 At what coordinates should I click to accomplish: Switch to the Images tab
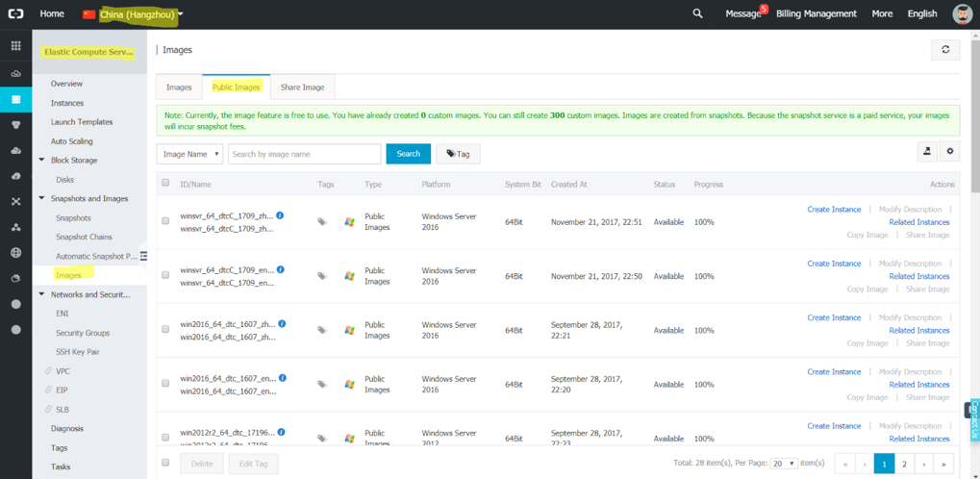[179, 87]
